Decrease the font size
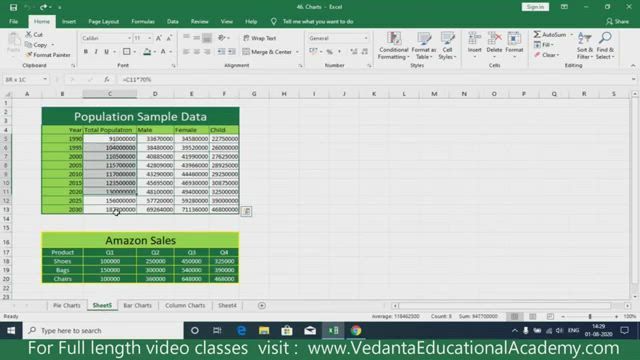This screenshot has height=360, width=640. tap(169, 38)
